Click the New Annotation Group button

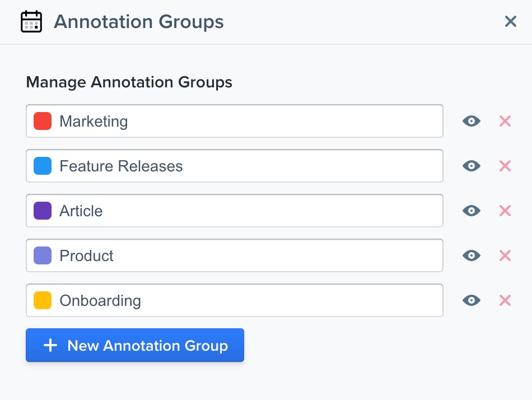tap(135, 345)
